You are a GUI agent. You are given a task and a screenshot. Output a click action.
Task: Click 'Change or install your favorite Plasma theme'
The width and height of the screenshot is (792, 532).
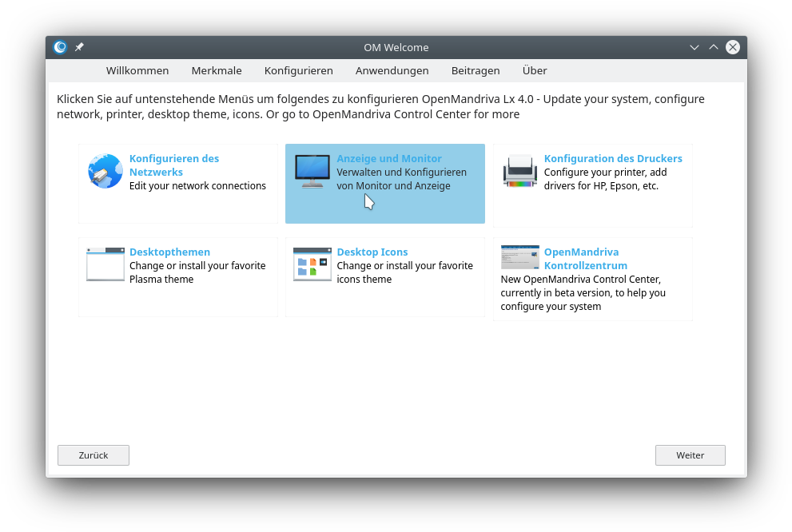pyautogui.click(x=197, y=272)
